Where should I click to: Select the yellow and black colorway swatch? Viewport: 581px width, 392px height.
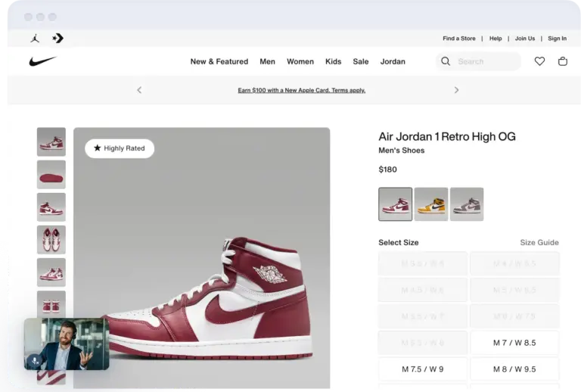[x=431, y=204]
